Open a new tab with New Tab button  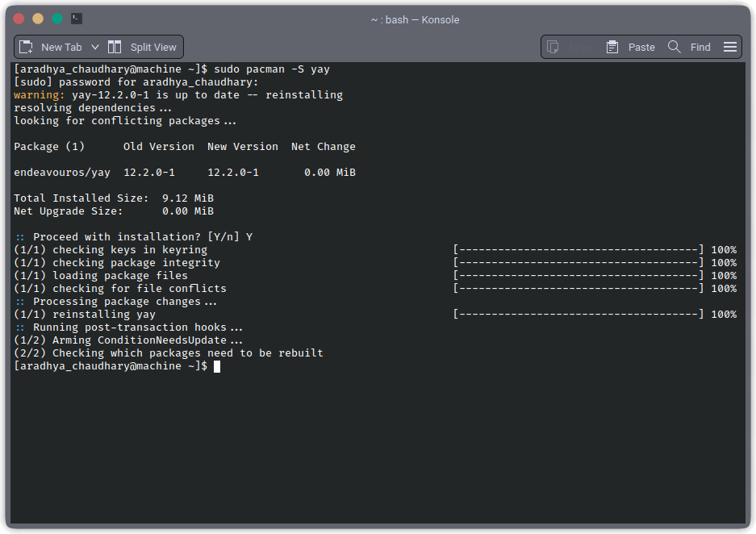[x=51, y=47]
